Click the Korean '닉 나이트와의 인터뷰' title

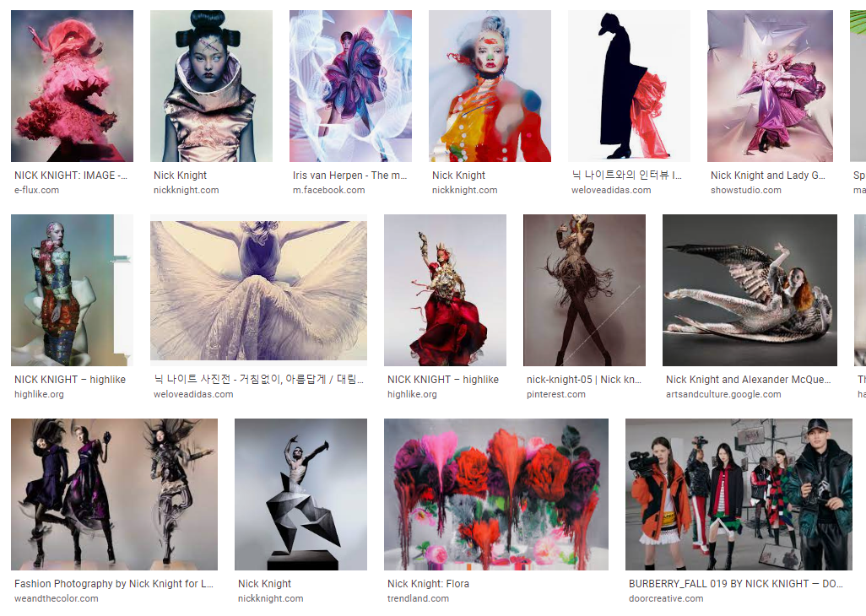point(626,175)
